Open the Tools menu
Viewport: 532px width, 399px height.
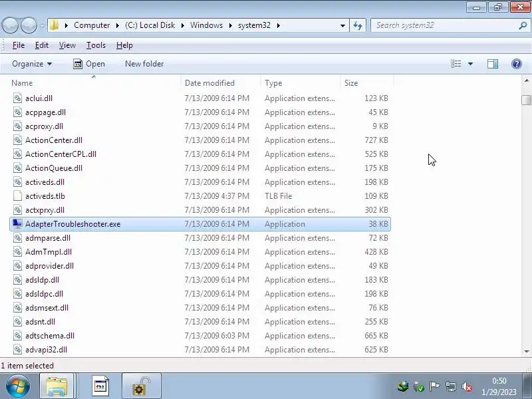point(96,45)
